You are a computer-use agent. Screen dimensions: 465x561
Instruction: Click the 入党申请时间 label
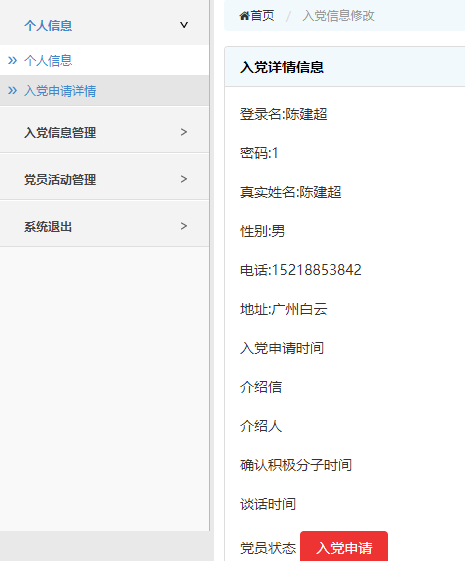(x=282, y=348)
